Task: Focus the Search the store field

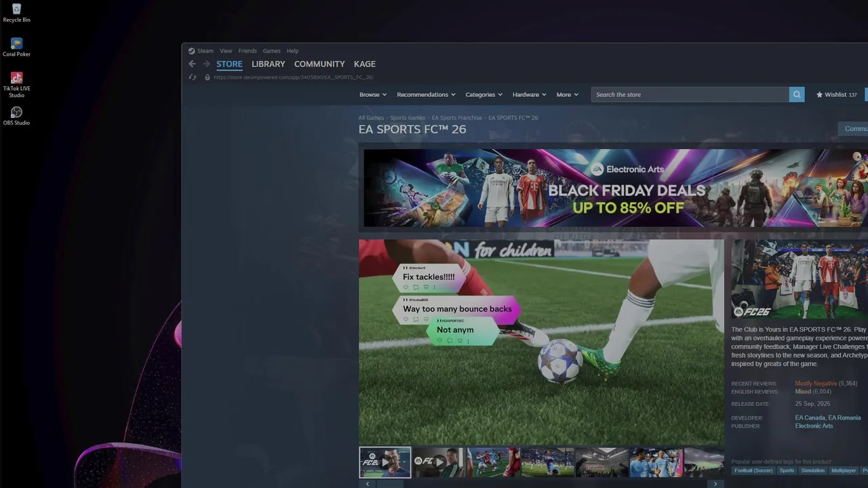Action: (x=690, y=94)
